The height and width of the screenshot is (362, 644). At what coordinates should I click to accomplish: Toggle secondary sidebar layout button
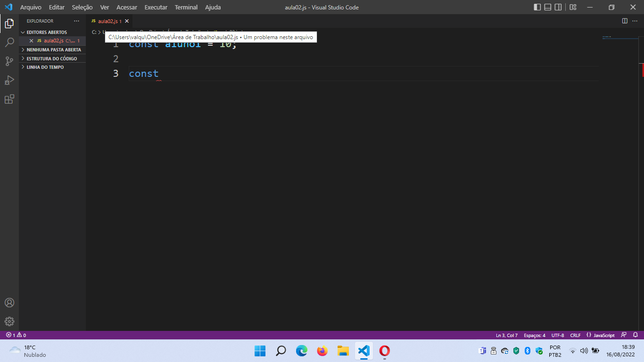pos(558,7)
